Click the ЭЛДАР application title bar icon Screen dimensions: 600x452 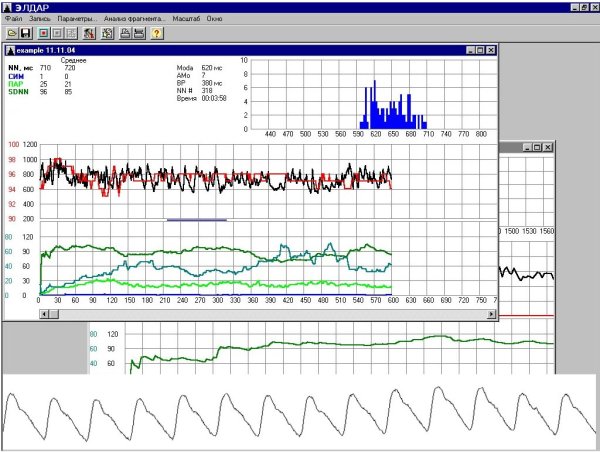(7, 7)
